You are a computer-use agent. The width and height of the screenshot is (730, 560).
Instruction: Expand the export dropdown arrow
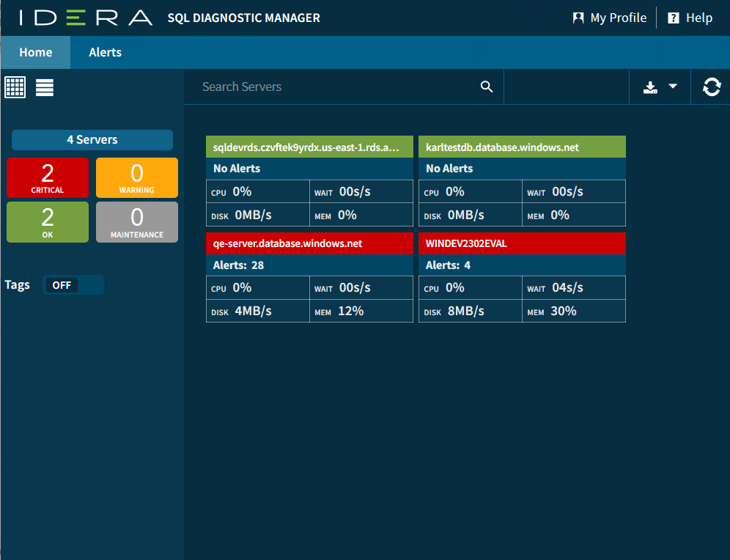coord(673,86)
